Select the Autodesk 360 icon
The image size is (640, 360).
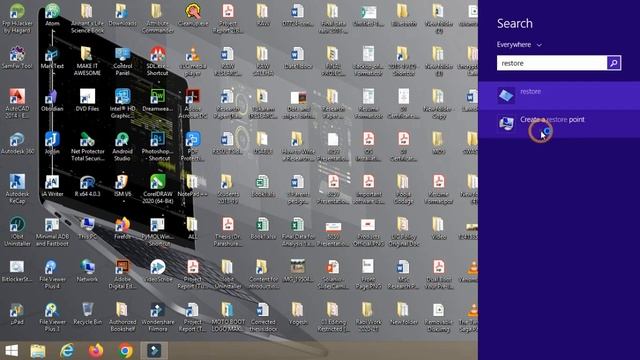coord(17,143)
